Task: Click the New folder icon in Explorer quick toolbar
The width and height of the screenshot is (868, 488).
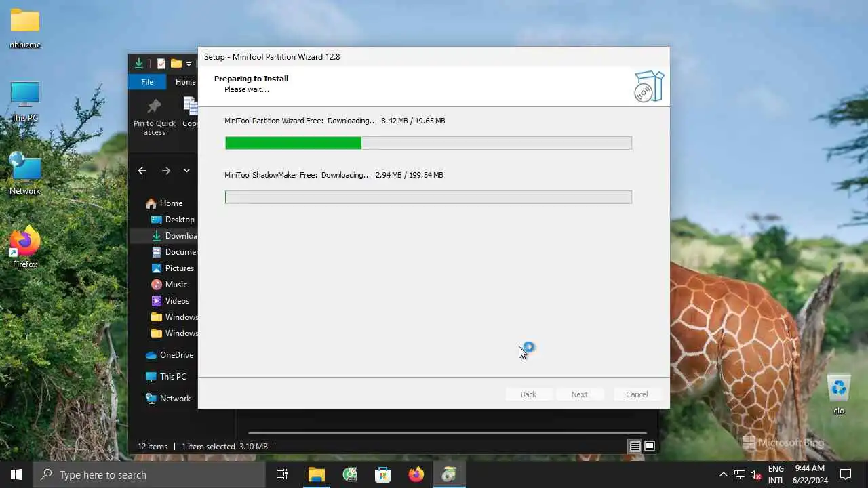Action: pos(176,64)
